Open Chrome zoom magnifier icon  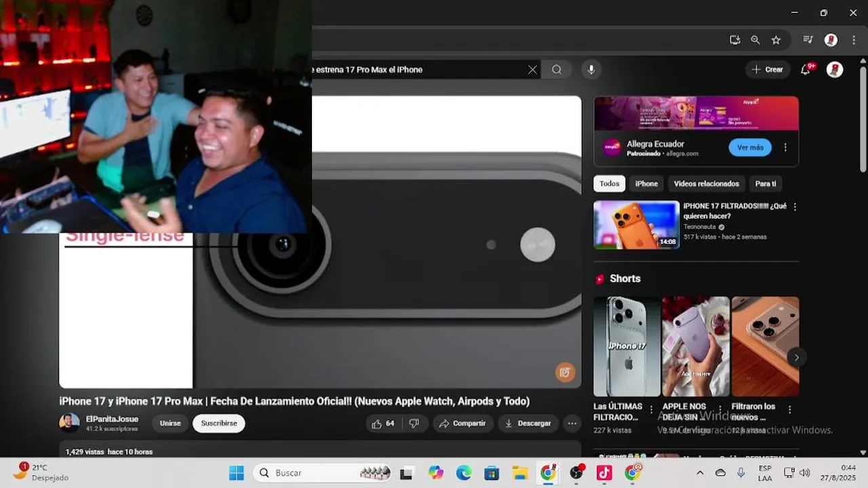click(x=755, y=40)
